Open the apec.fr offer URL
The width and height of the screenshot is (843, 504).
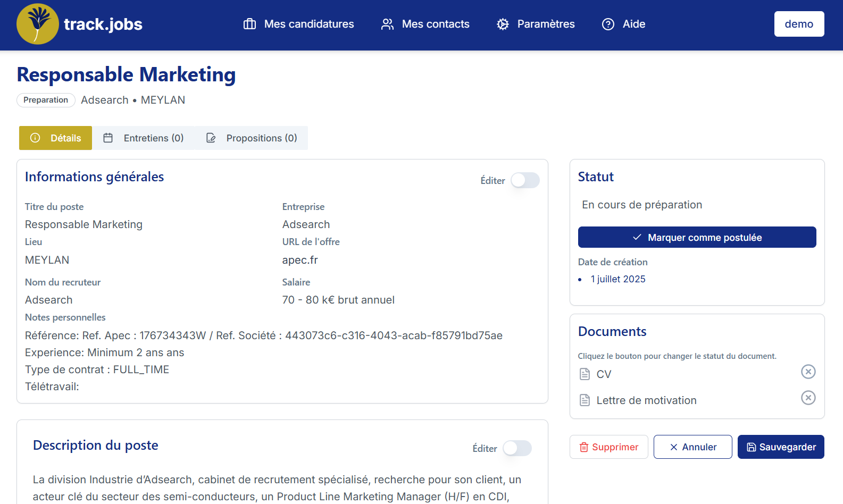[x=300, y=260]
